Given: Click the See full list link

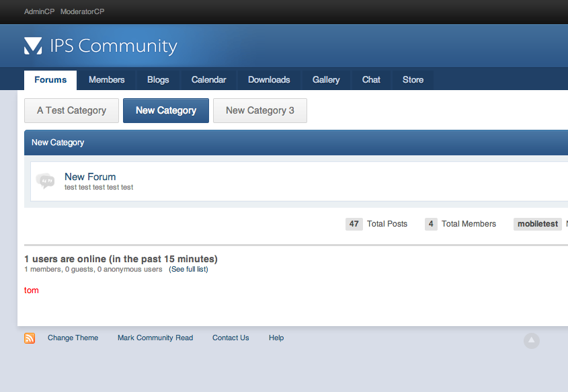Looking at the screenshot, I should 188,269.
